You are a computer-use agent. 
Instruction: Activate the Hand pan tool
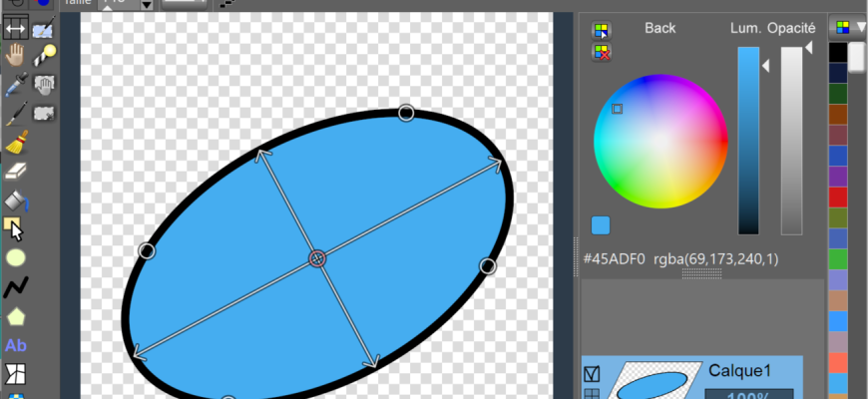[16, 56]
